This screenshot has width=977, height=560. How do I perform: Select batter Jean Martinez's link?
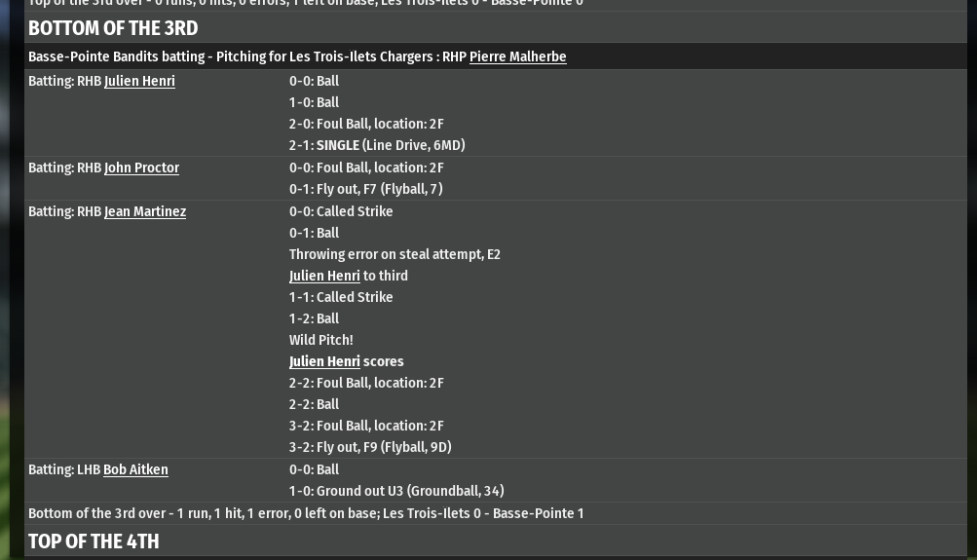144,211
